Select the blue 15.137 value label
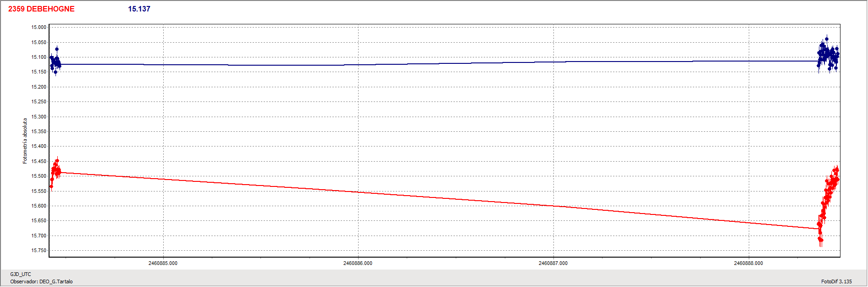 coord(139,9)
